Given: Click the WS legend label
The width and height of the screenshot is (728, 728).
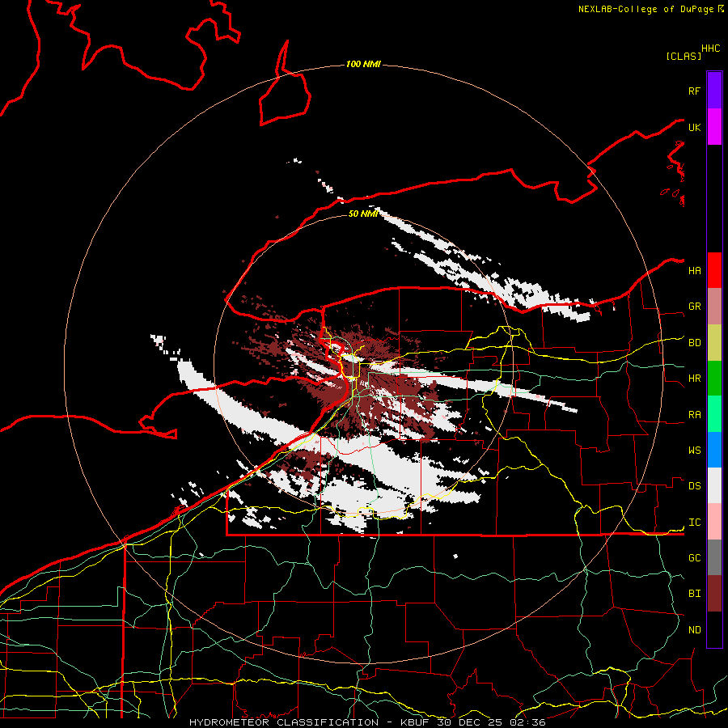Looking at the screenshot, I should pos(694,451).
